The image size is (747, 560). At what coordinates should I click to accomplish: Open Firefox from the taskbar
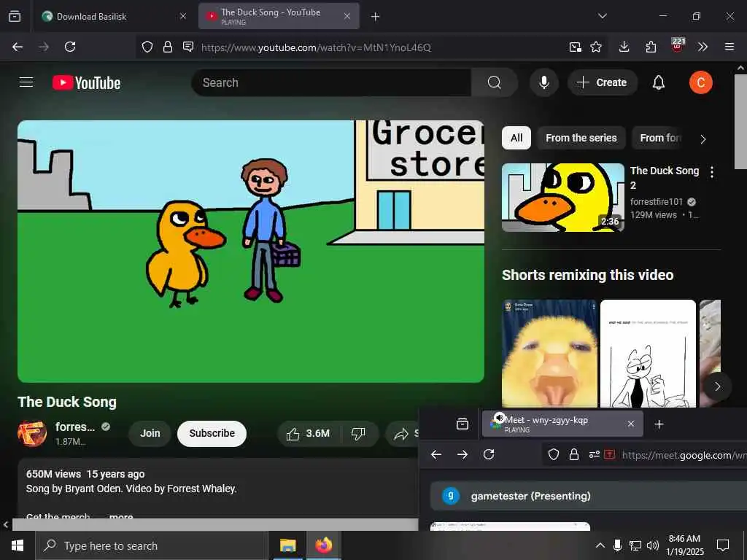[323, 545]
